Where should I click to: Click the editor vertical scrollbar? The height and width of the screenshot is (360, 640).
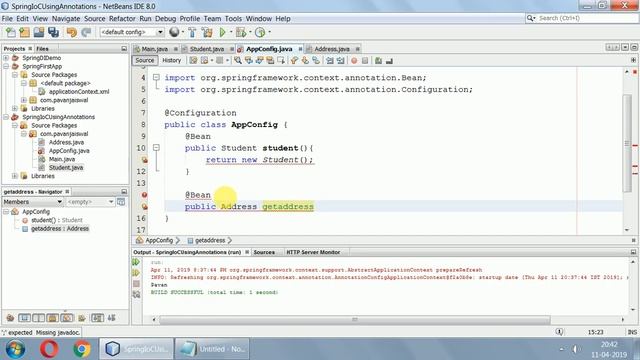pos(627,143)
